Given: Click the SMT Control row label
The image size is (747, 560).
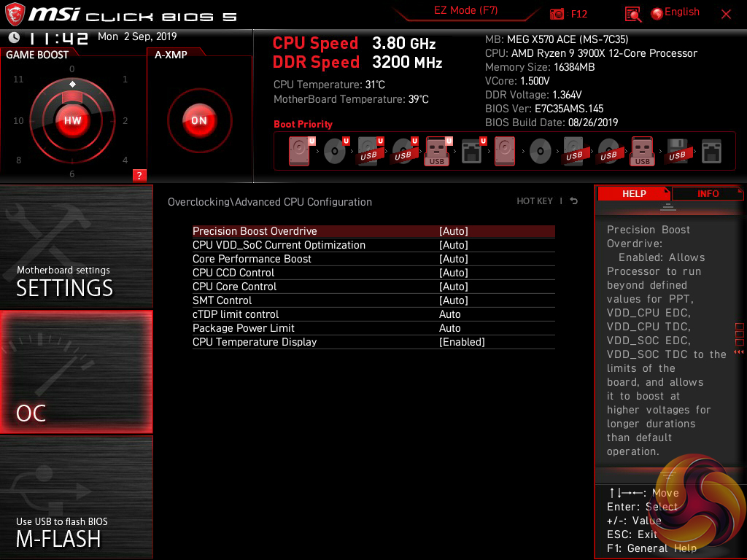Looking at the screenshot, I should 222,300.
